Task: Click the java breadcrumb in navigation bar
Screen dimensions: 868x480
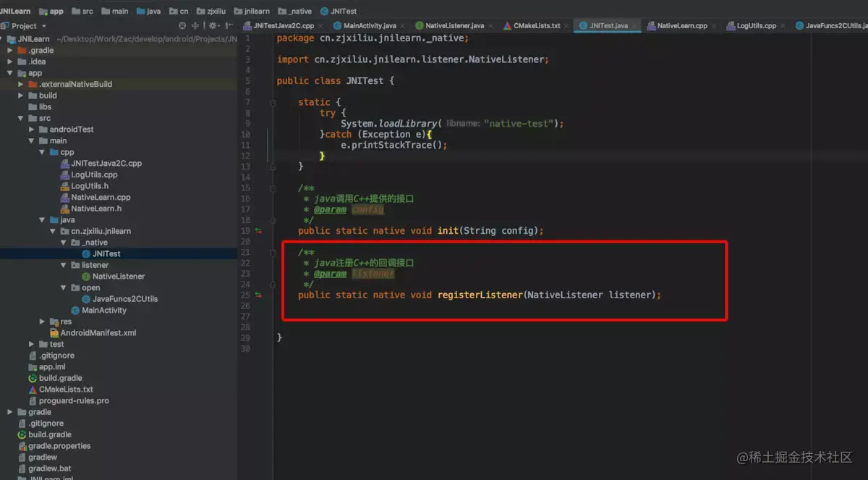Action: pyautogui.click(x=148, y=11)
